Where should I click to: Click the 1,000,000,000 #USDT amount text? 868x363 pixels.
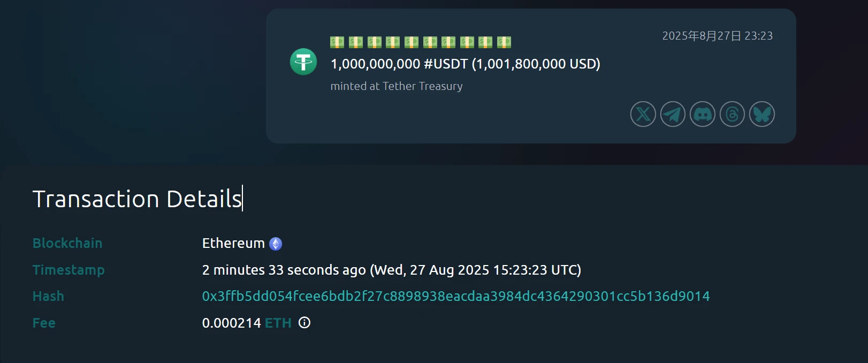(465, 64)
